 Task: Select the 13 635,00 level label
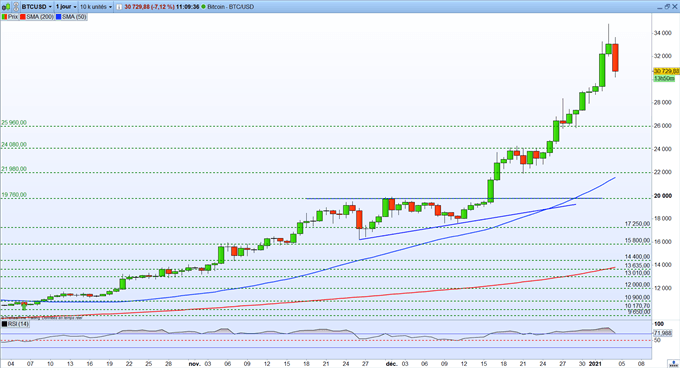pyautogui.click(x=637, y=265)
